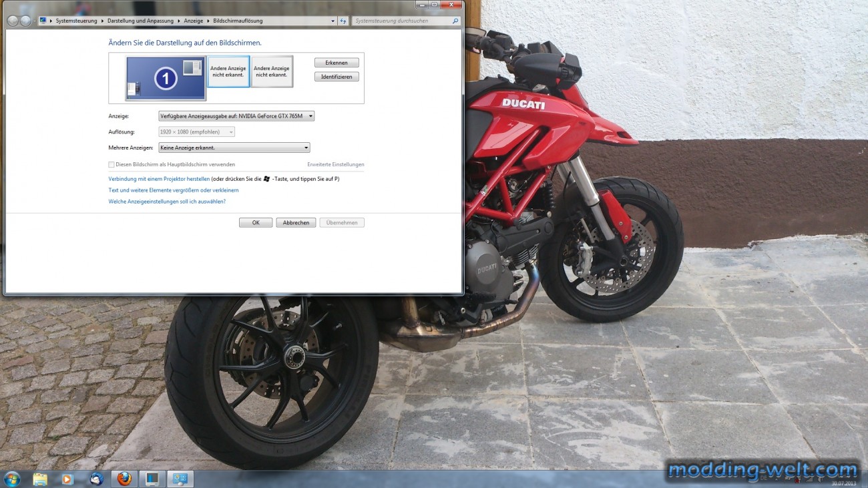Open Windows Explorer from the taskbar
The image size is (868, 488).
pyautogui.click(x=40, y=479)
